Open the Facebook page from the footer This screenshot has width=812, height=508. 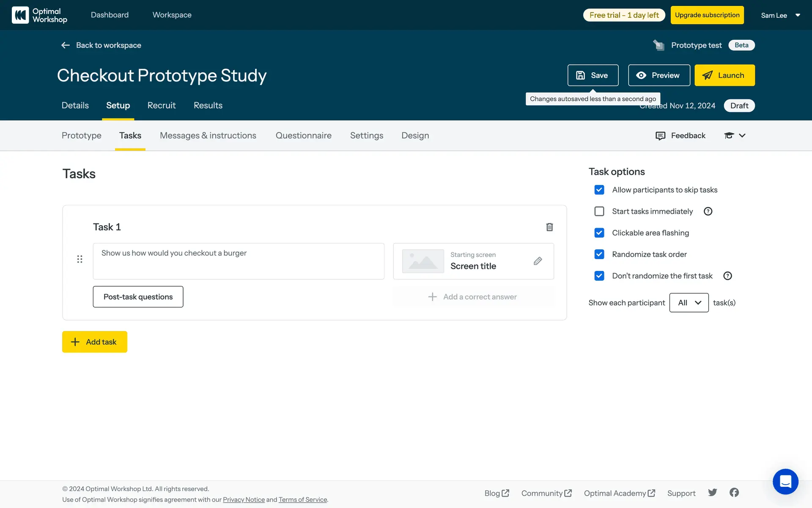pos(734,492)
